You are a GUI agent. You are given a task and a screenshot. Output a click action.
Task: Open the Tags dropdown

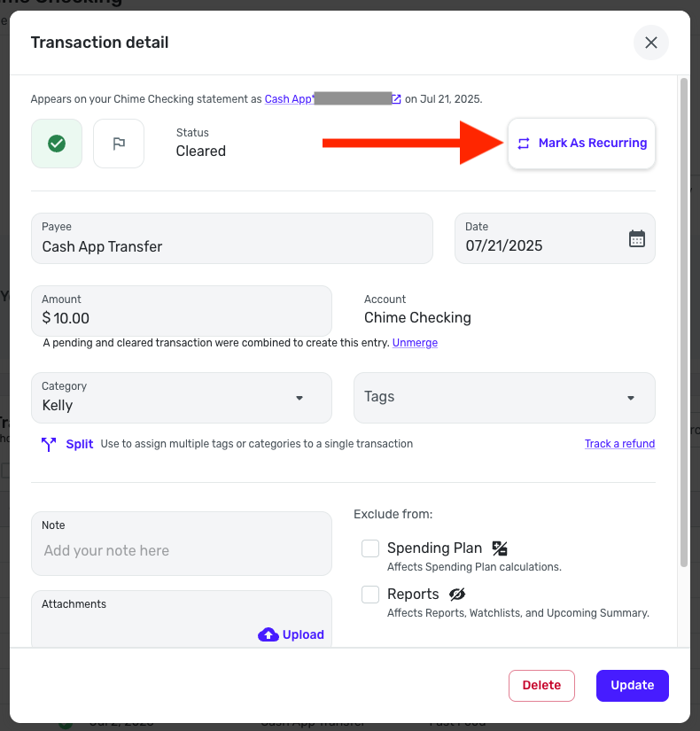(x=504, y=398)
